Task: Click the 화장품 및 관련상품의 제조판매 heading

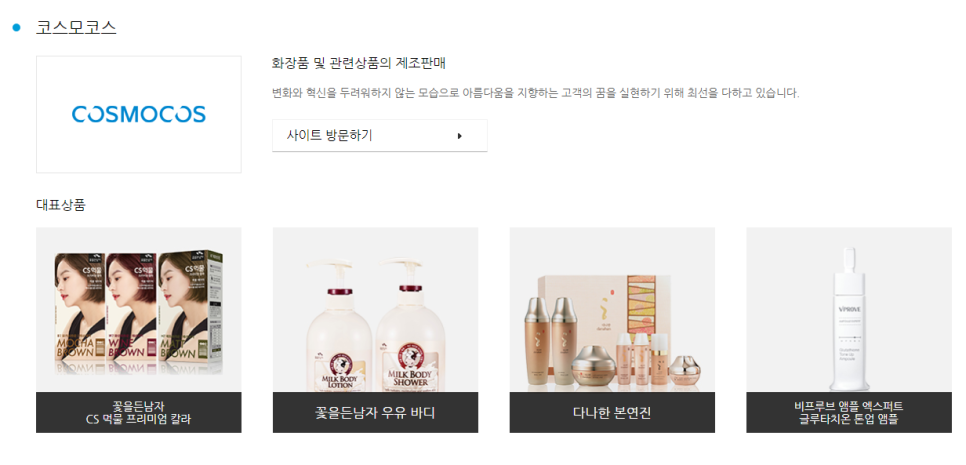Action: coord(359,63)
